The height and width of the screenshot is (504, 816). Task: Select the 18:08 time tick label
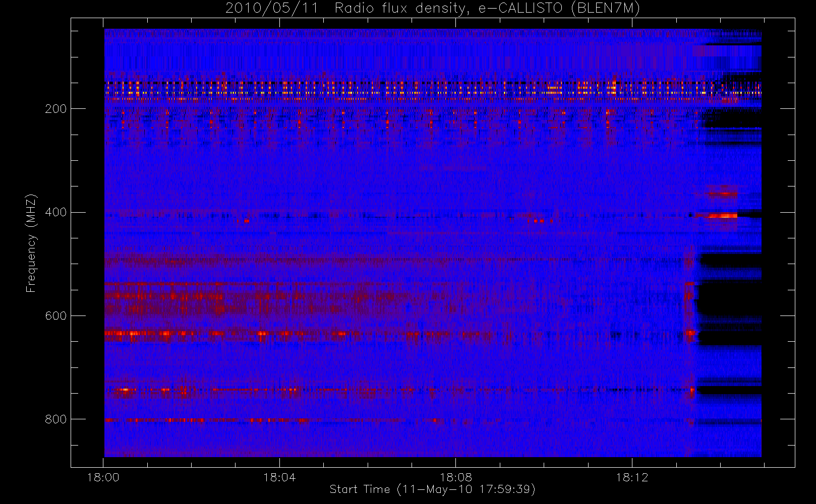tap(456, 477)
